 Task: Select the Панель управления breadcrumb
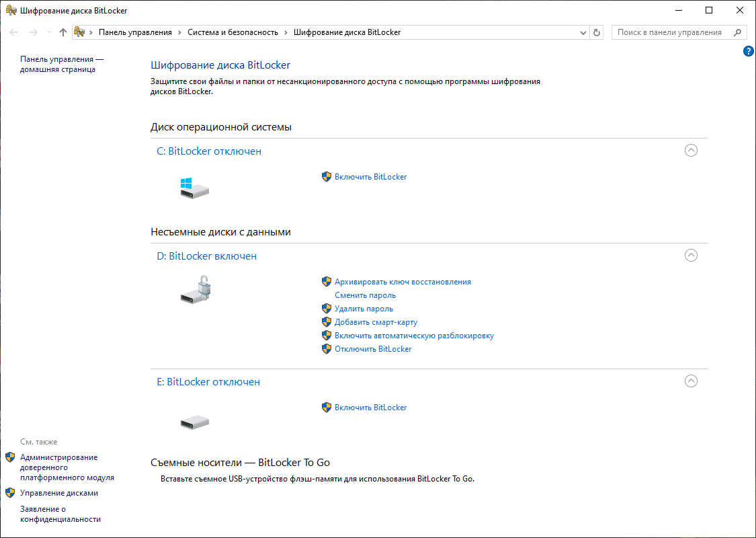pos(135,32)
